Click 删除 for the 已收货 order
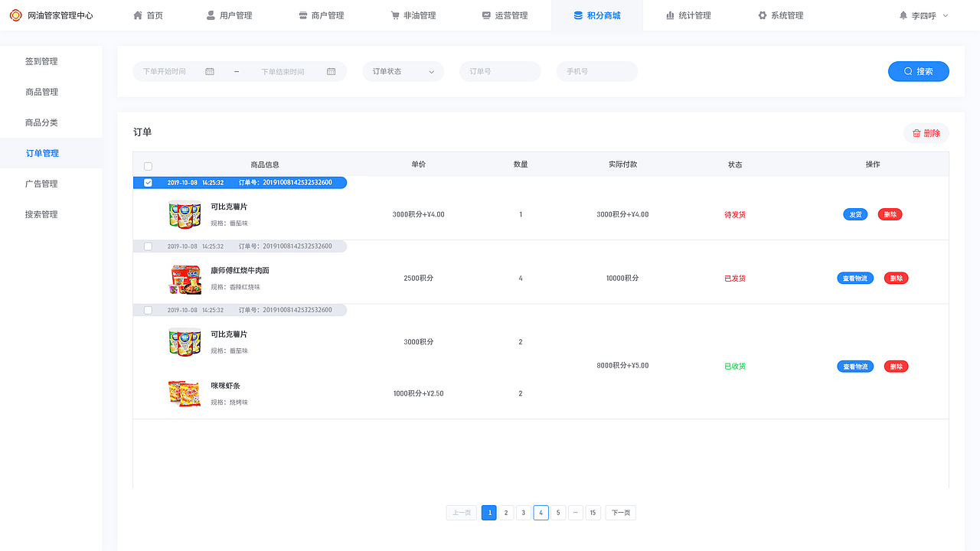The height and width of the screenshot is (551, 980). 897,367
